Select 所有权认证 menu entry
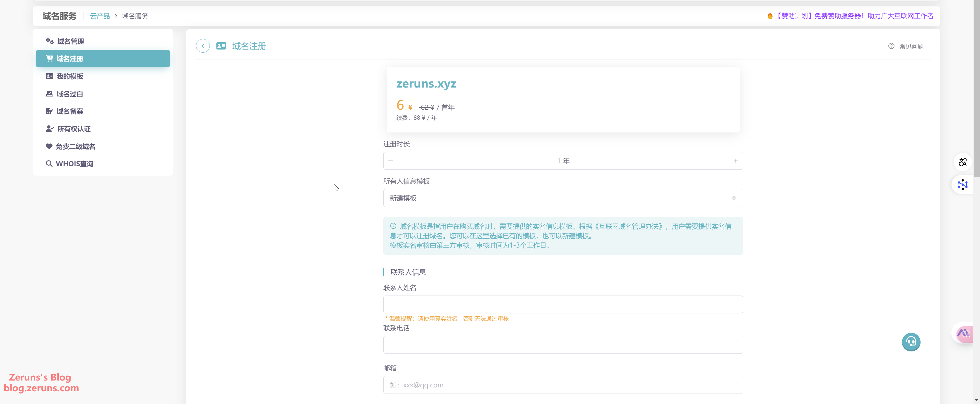 pyautogui.click(x=74, y=129)
